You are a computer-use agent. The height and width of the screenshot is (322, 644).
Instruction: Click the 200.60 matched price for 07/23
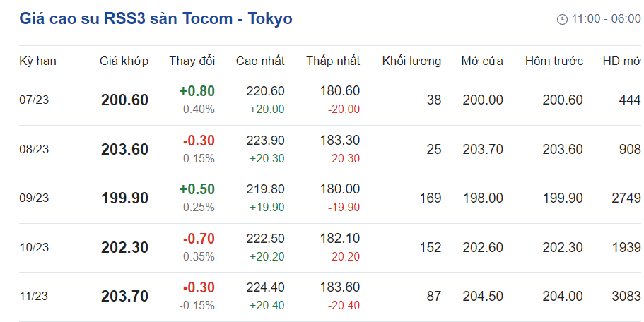point(124,100)
